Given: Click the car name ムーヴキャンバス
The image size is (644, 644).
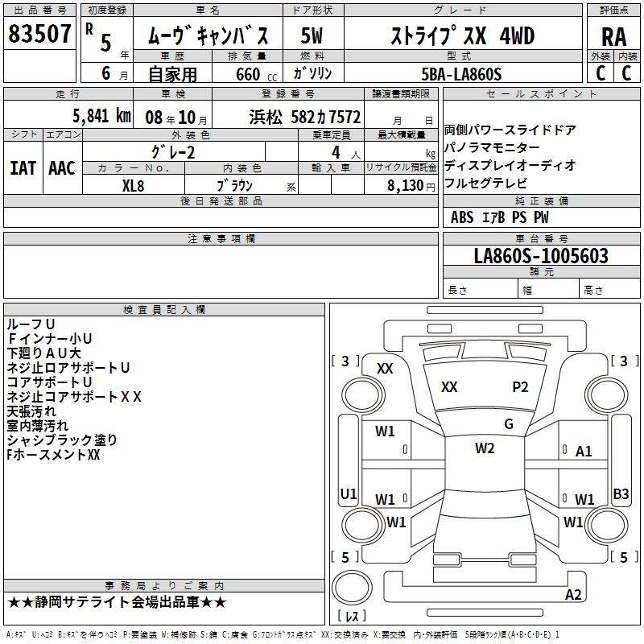Looking at the screenshot, I should 208,35.
